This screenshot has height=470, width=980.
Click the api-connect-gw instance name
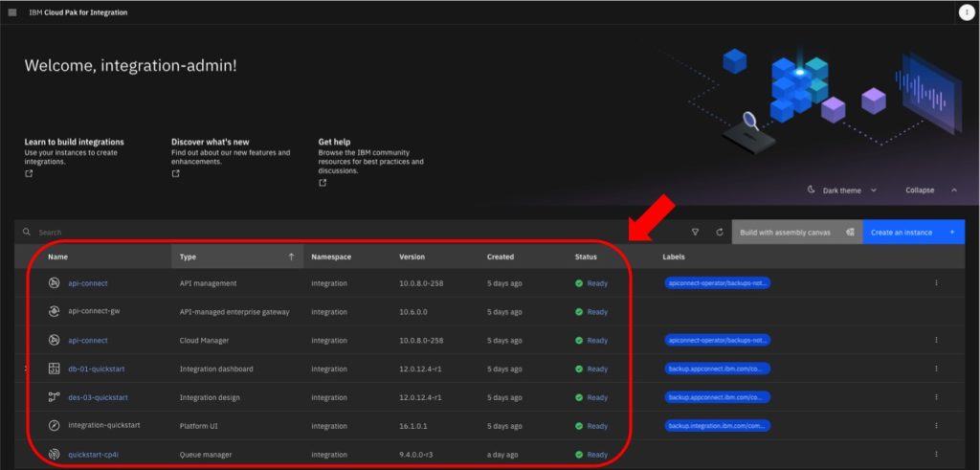(x=94, y=311)
